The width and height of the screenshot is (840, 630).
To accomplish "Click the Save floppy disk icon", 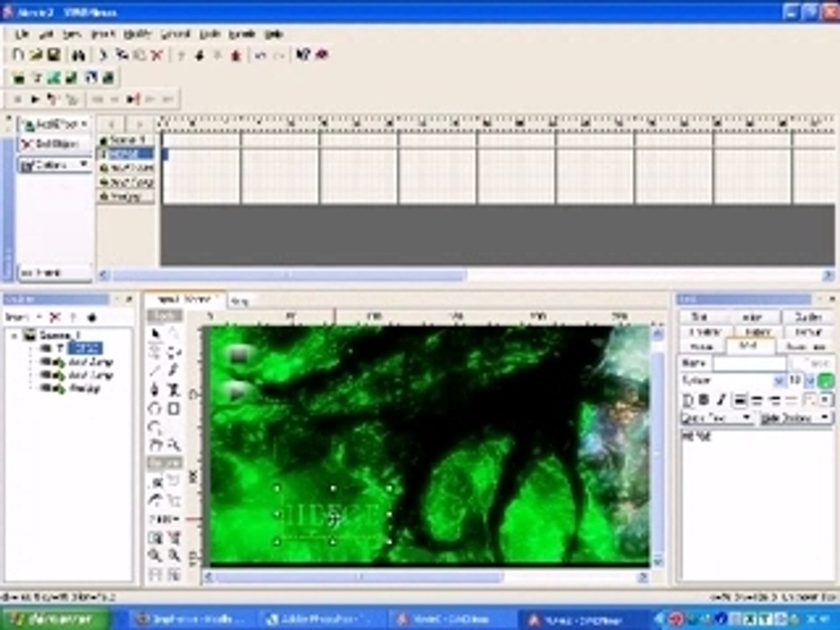I will 53,54.
